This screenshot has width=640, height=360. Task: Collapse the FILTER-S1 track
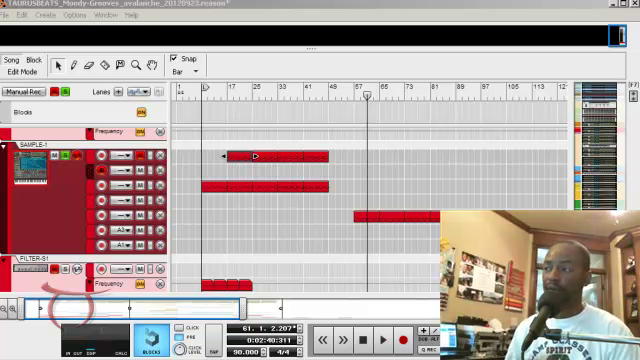pyautogui.click(x=4, y=260)
